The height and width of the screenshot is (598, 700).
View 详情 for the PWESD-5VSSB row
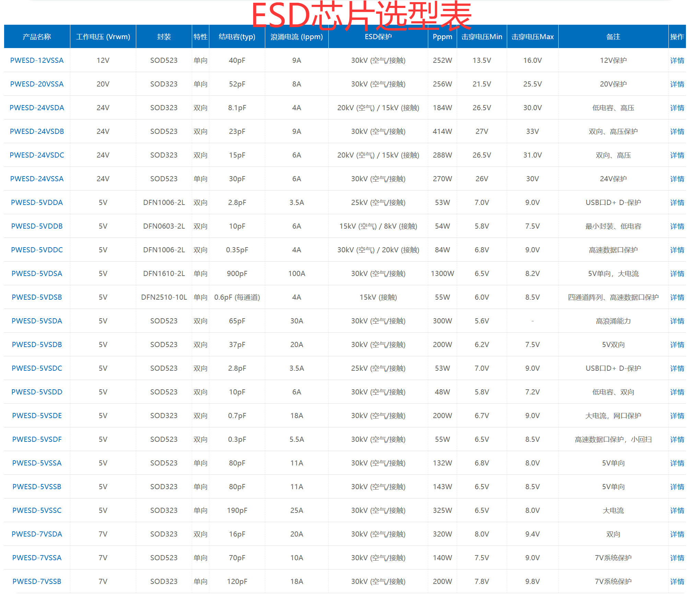(677, 487)
